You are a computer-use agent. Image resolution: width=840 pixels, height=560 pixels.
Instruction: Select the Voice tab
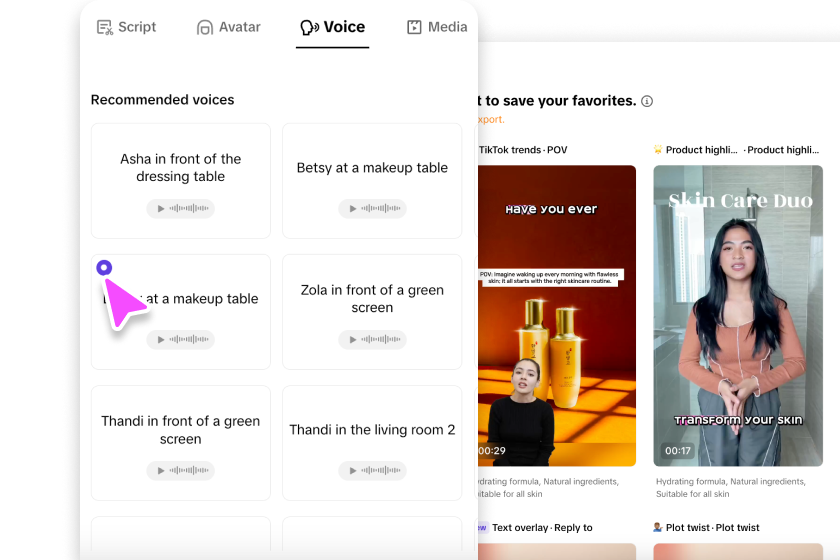click(x=332, y=27)
